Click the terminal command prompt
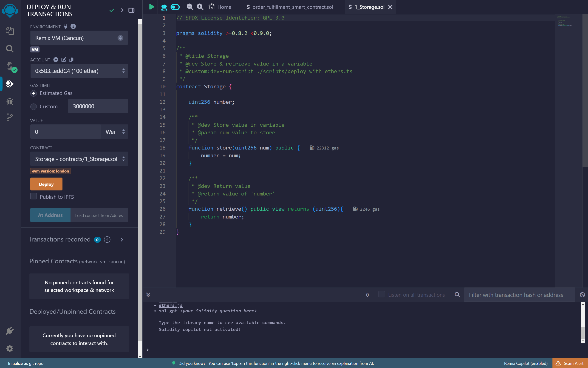The image size is (588, 368). 147,350
